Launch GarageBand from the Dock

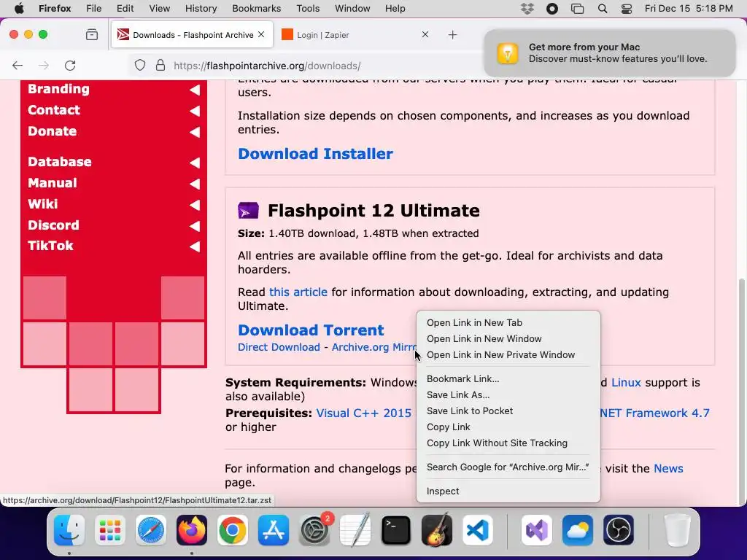point(437,529)
